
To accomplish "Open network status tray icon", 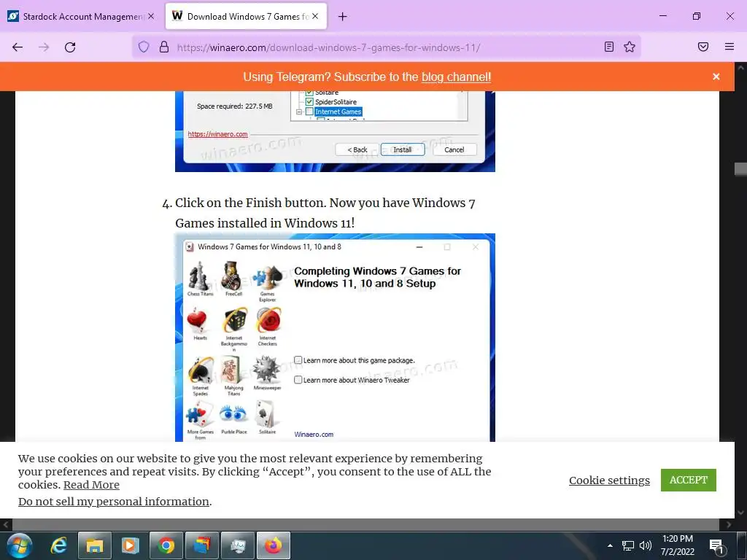I will (628, 545).
